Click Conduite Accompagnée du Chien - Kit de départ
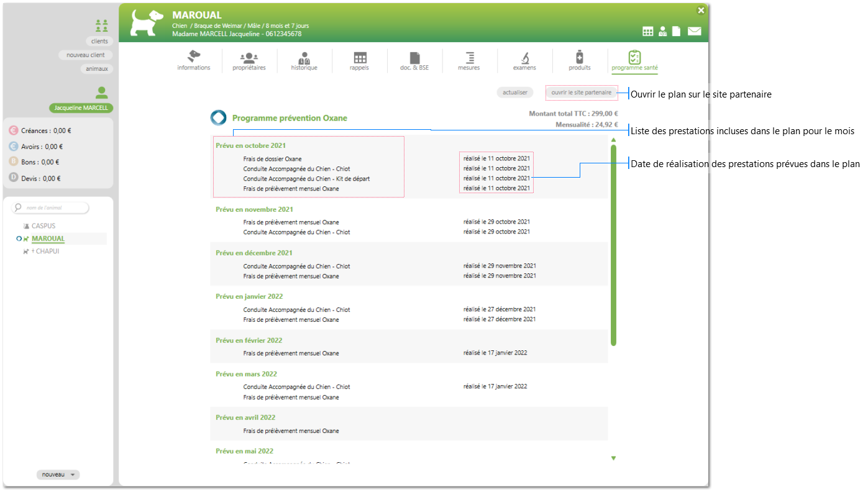The height and width of the screenshot is (492, 868). tap(306, 179)
